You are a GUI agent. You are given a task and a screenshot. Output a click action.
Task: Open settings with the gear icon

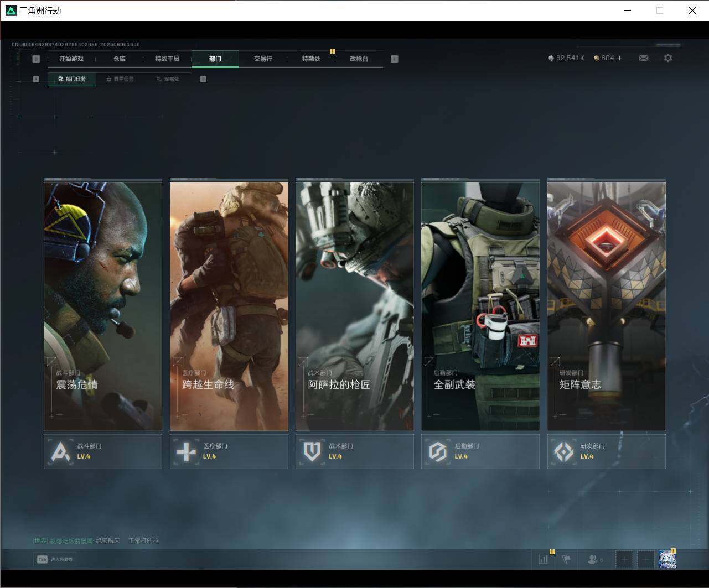click(x=668, y=58)
